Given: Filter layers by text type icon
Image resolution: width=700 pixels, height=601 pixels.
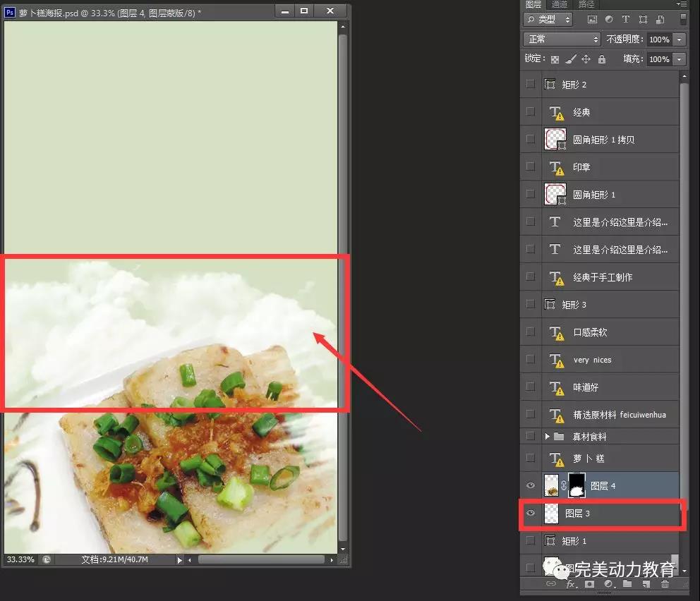Looking at the screenshot, I should pos(626,19).
